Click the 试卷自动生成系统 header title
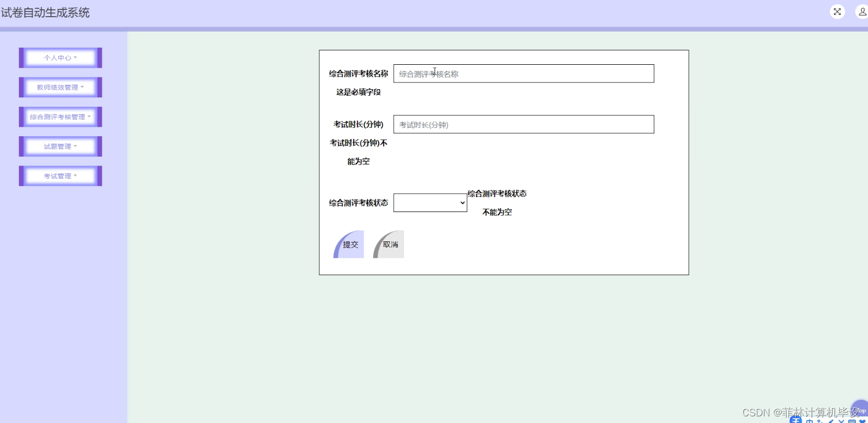This screenshot has width=868, height=423. click(45, 12)
